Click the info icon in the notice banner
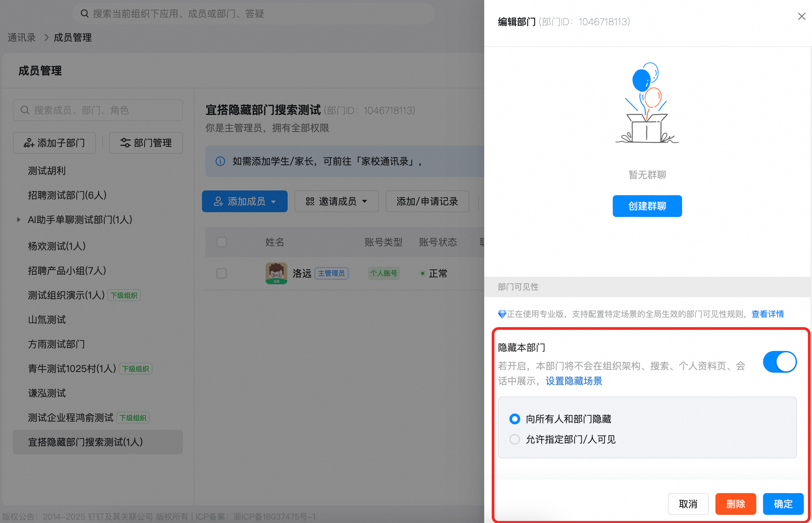The width and height of the screenshot is (812, 523). (x=220, y=161)
